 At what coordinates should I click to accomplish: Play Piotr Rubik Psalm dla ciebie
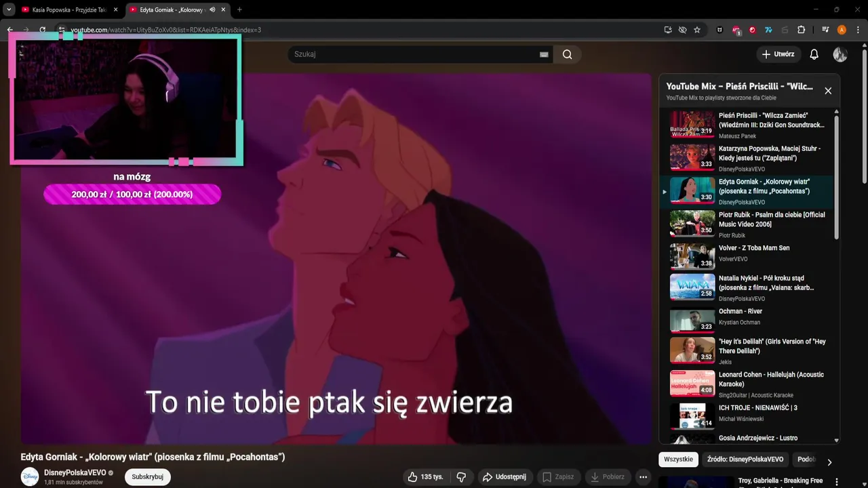(746, 224)
